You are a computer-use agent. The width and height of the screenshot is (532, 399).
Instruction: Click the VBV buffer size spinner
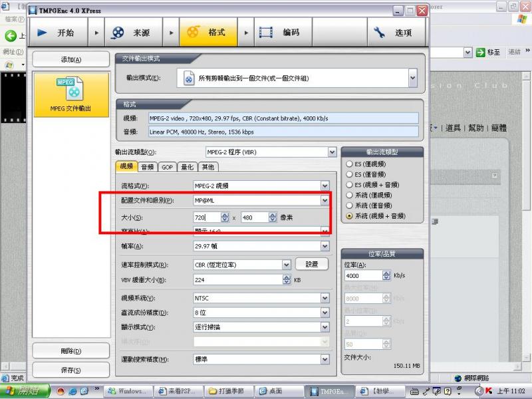click(x=287, y=280)
